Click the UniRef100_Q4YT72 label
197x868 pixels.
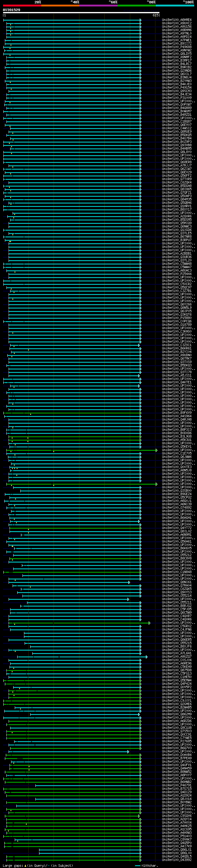[176, 528]
